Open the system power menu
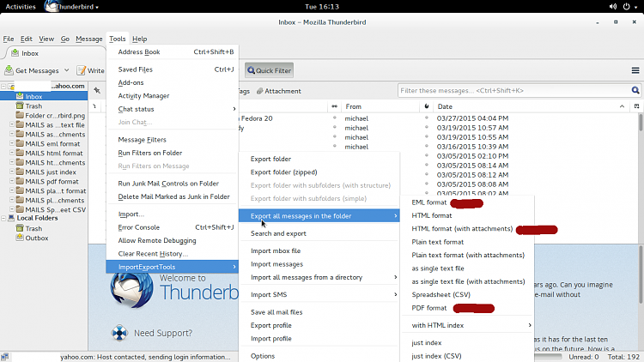 (629, 7)
